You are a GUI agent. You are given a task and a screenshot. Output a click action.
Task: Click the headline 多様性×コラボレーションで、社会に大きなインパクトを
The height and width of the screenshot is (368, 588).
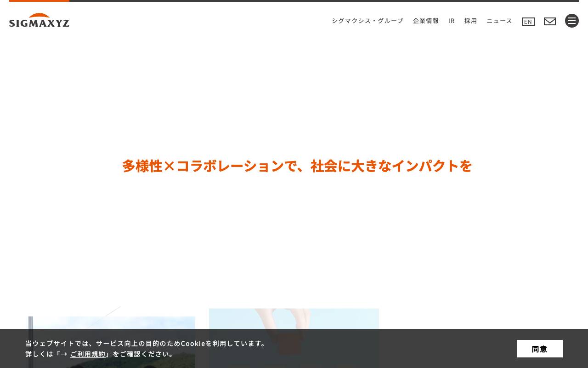(x=297, y=166)
